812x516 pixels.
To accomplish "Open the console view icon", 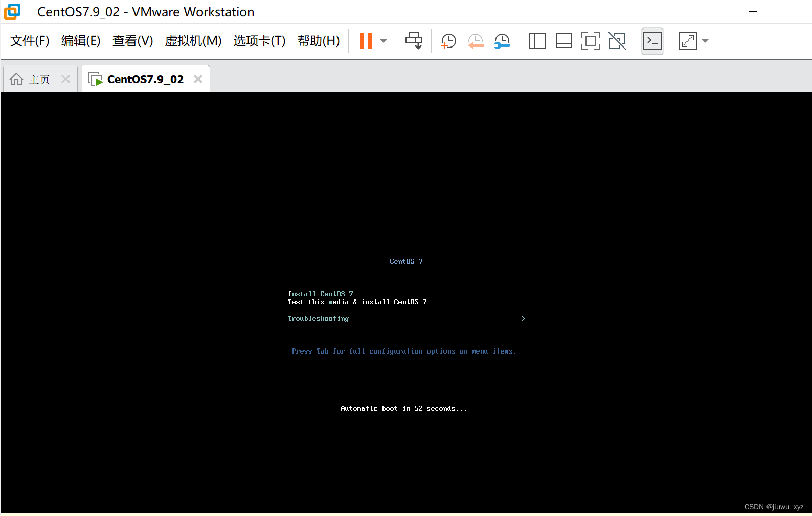I will coord(652,41).
